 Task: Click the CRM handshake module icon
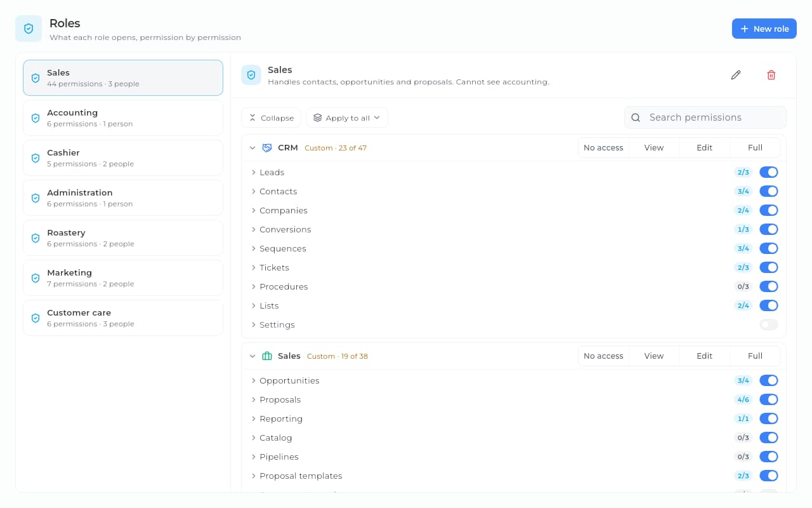267,148
